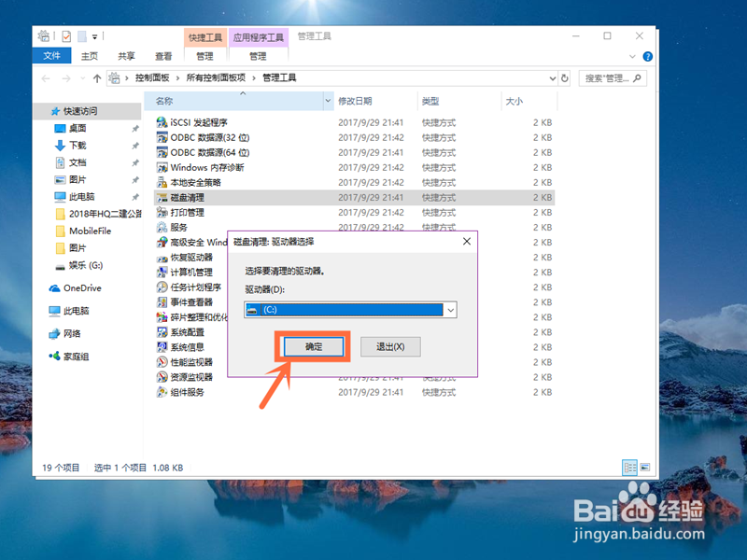Image resolution: width=747 pixels, height=560 pixels.
Task: Expand the address bar history dropdown
Action: (552, 78)
